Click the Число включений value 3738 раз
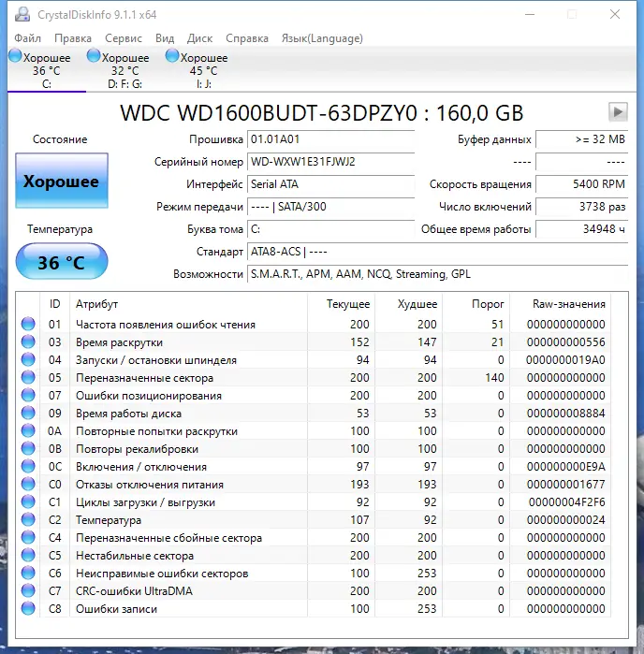Viewport: 644px width, 654px height. [582, 207]
